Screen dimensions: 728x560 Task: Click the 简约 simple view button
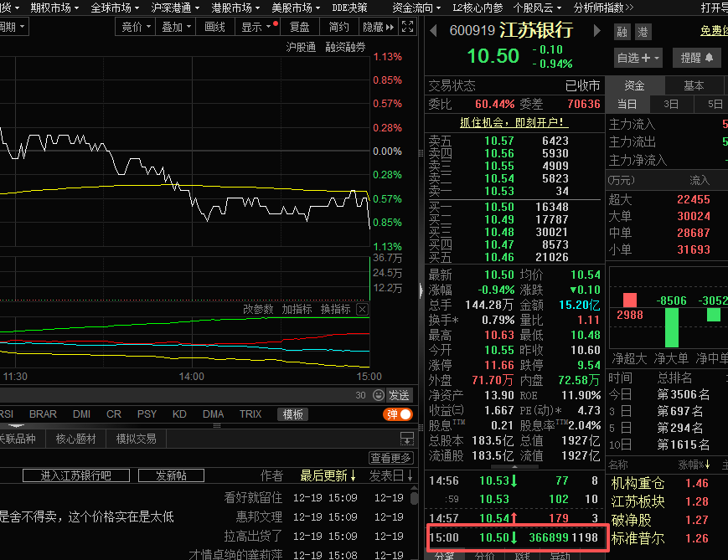point(339,27)
